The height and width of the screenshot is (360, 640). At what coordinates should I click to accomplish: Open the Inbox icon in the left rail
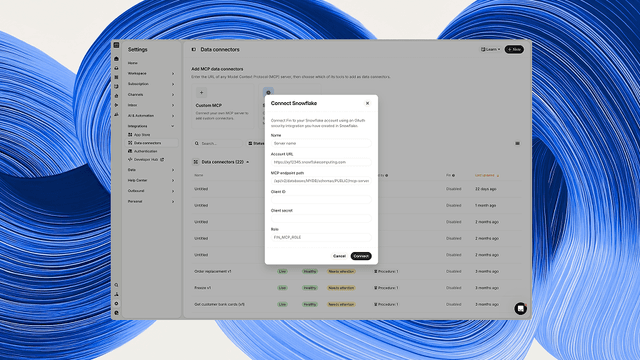coord(116,68)
